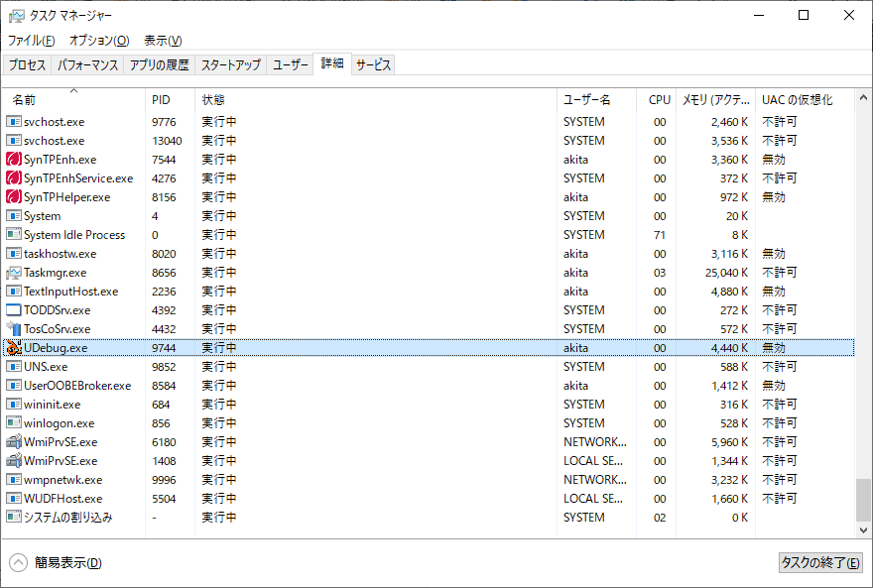
Task: Open the 表示(V) menu
Action: click(163, 41)
